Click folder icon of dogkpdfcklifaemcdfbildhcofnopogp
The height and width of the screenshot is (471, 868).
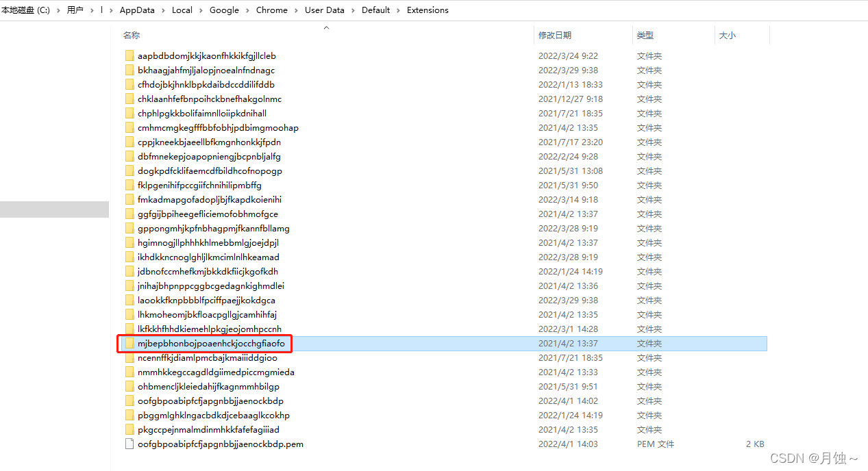pos(129,171)
